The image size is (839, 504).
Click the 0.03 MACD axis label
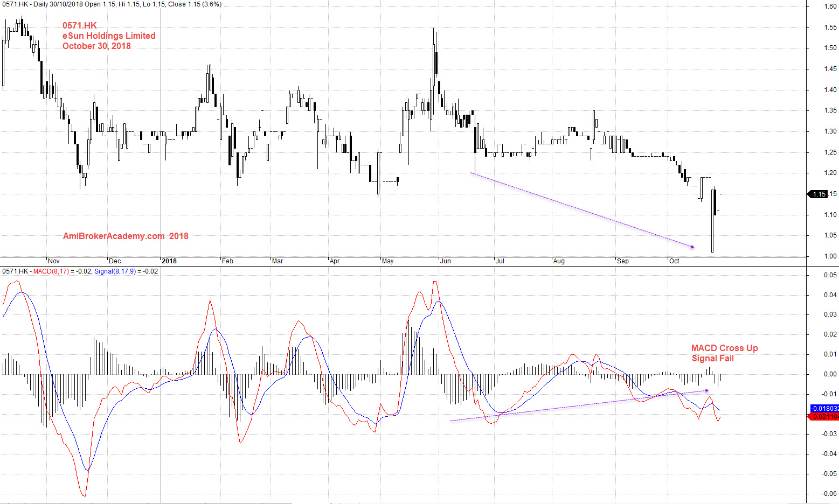coord(830,314)
